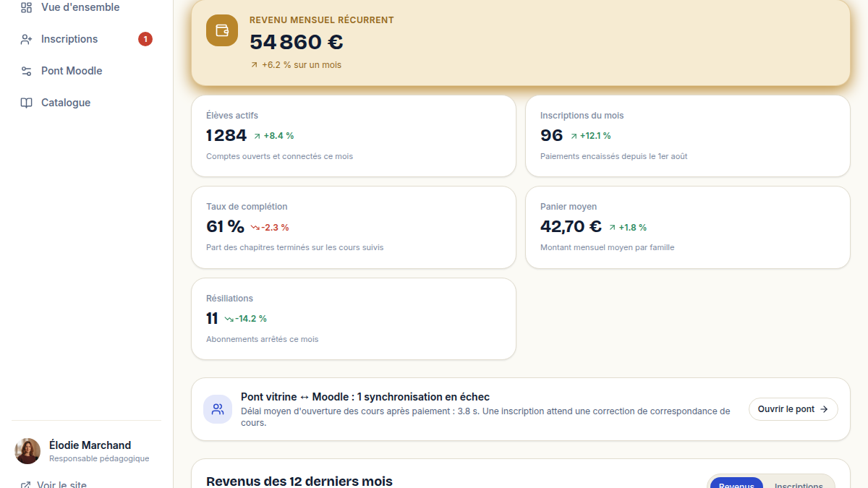Click the 1 284 active students value
Screen dimensions: 868x488
(226, 135)
